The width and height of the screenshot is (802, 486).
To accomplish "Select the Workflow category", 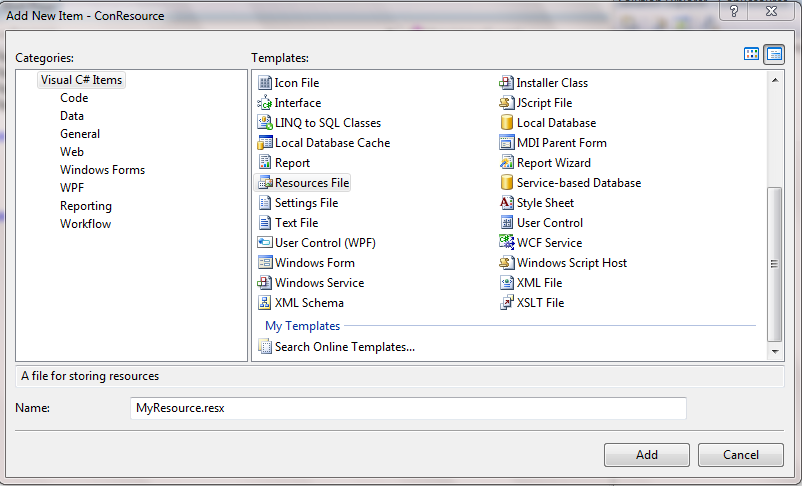I will (x=85, y=224).
